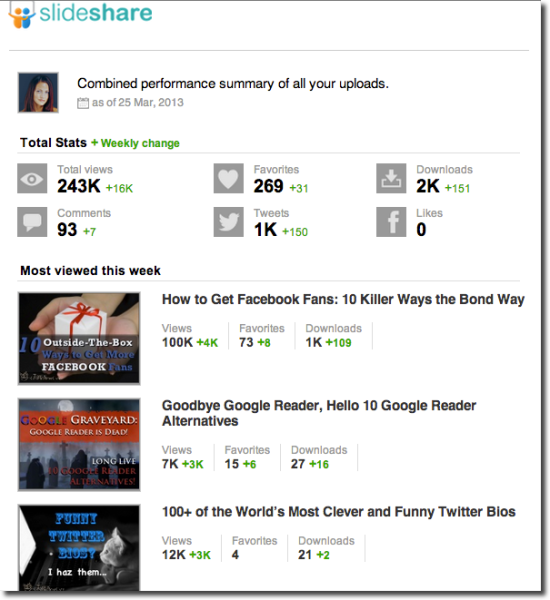
Task: Click the Downloads tray icon
Action: pos(391,178)
